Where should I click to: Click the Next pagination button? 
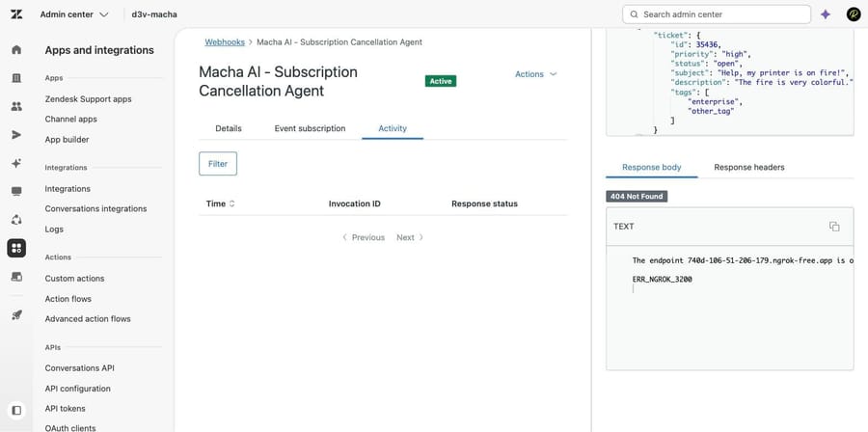[x=410, y=237]
